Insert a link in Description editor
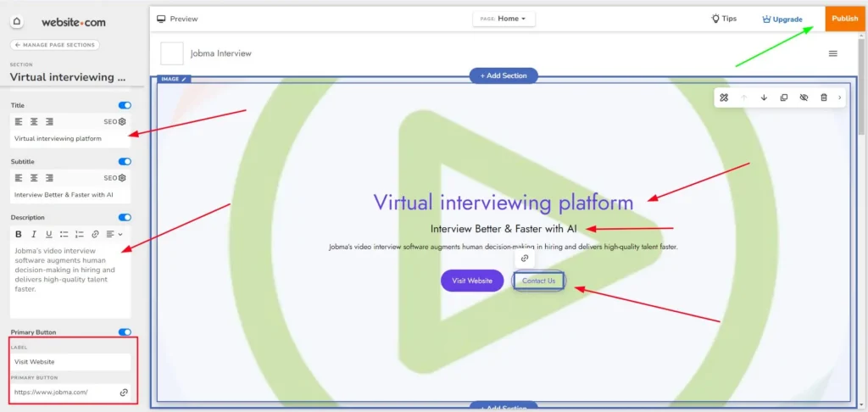The image size is (868, 412). coord(95,234)
